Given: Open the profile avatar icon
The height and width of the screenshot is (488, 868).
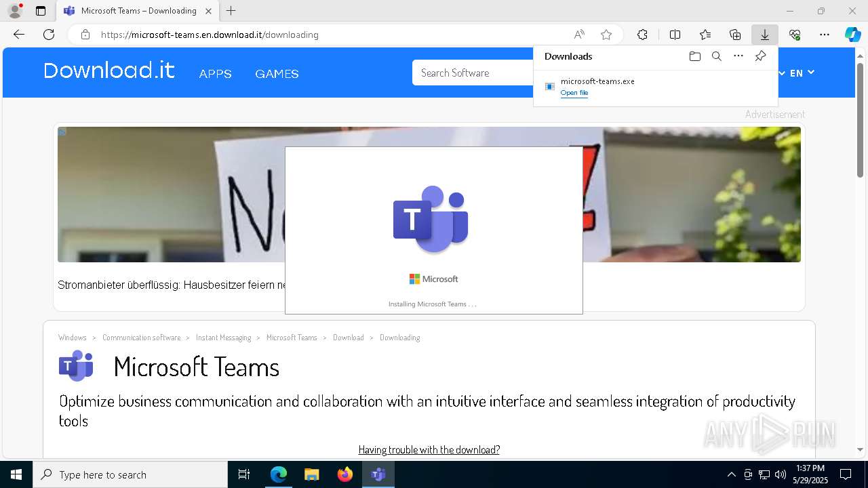Looking at the screenshot, I should (14, 11).
